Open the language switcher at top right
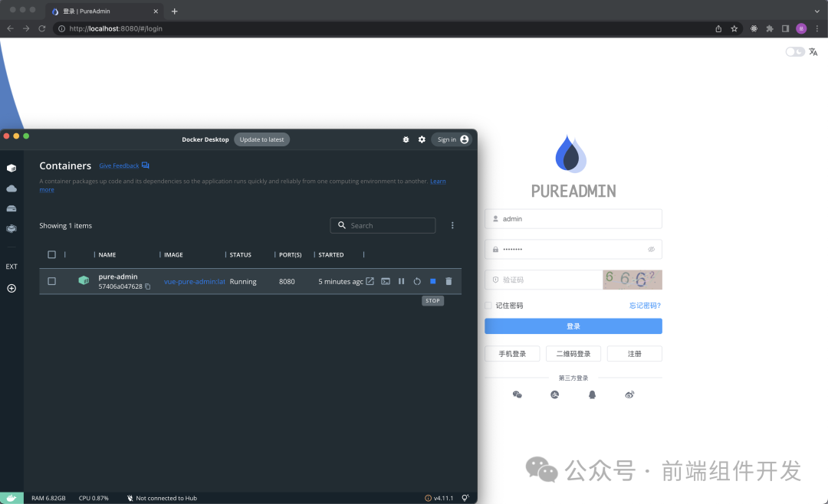The width and height of the screenshot is (828, 504). pos(813,51)
